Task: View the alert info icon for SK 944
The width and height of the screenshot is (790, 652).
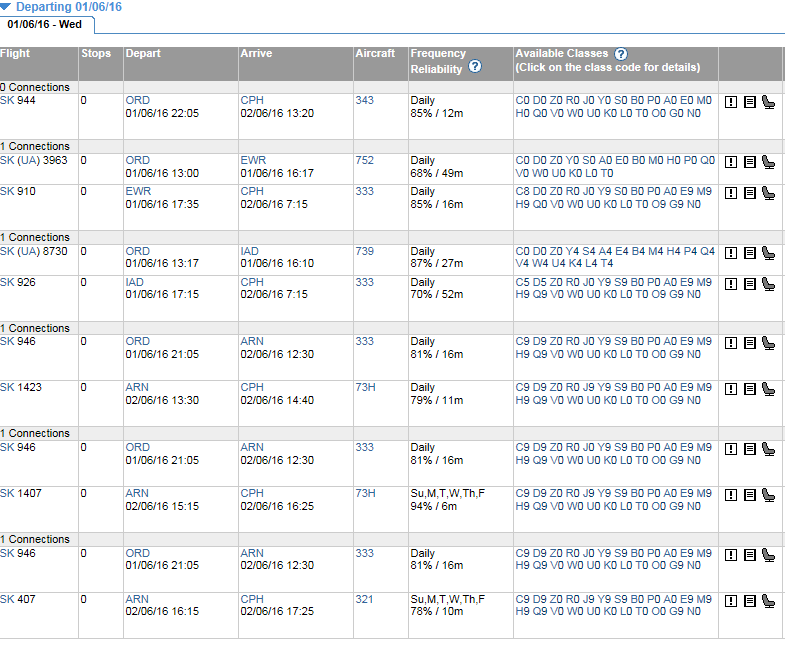Action: (x=731, y=101)
